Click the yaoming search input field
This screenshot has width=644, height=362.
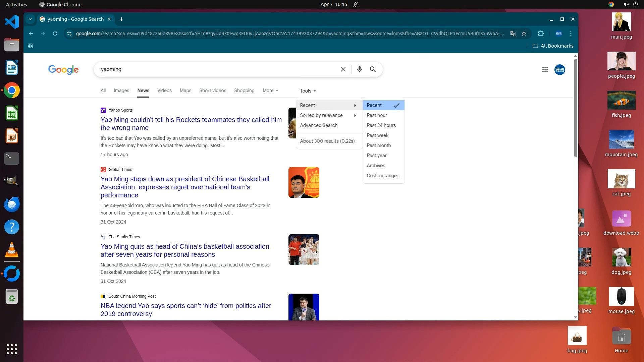pos(215,69)
